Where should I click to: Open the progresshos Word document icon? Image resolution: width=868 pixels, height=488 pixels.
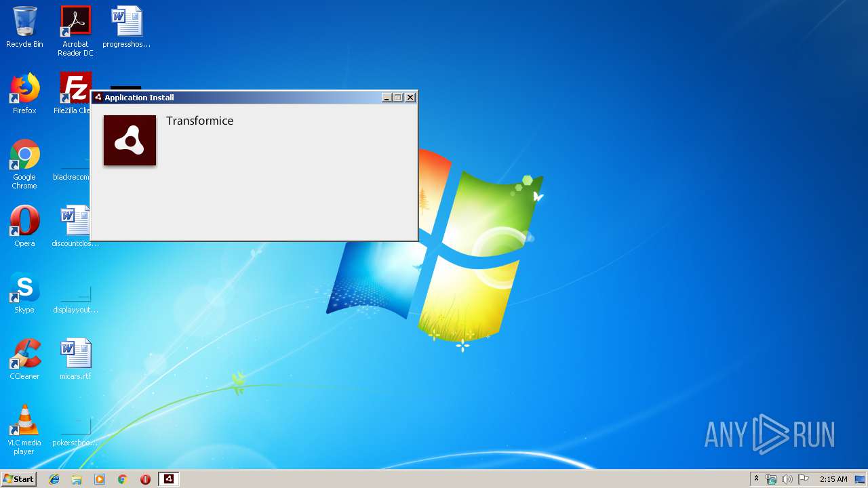click(127, 27)
